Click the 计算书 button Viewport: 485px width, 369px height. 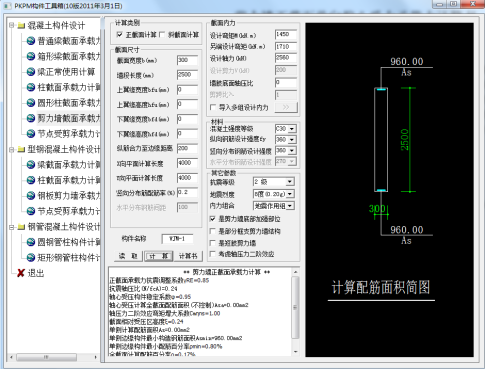(x=188, y=256)
